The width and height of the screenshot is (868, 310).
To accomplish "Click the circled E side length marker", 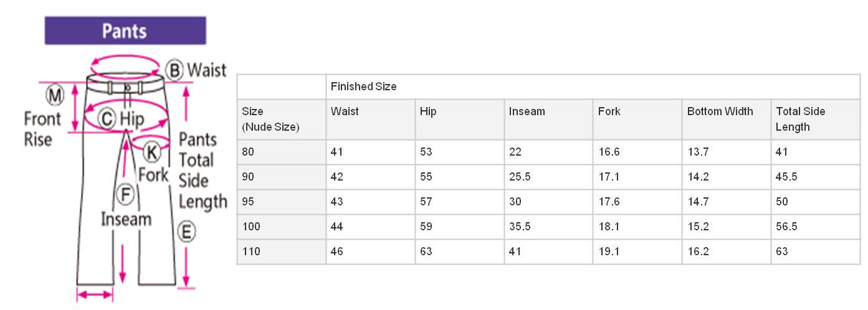I will click(186, 232).
